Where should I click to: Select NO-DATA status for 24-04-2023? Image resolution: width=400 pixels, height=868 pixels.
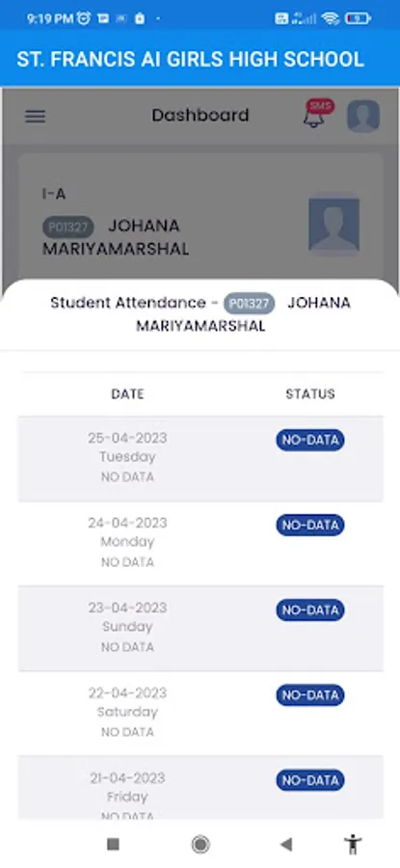coord(310,525)
